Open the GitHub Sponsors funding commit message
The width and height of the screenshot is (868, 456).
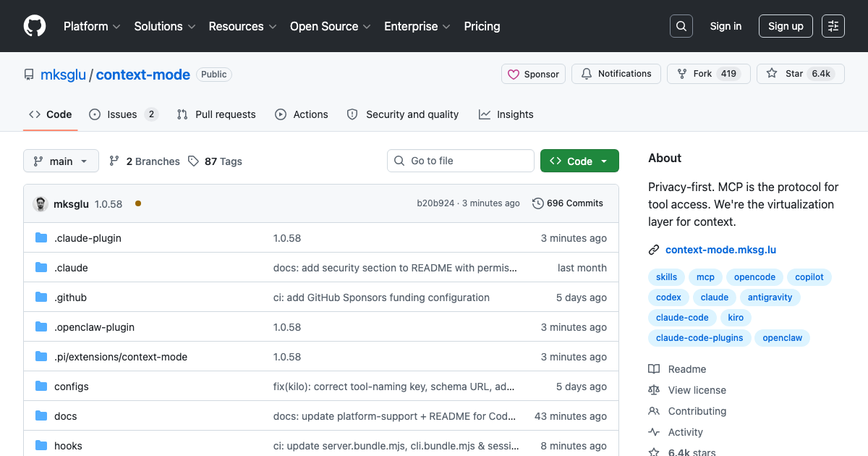pyautogui.click(x=381, y=297)
